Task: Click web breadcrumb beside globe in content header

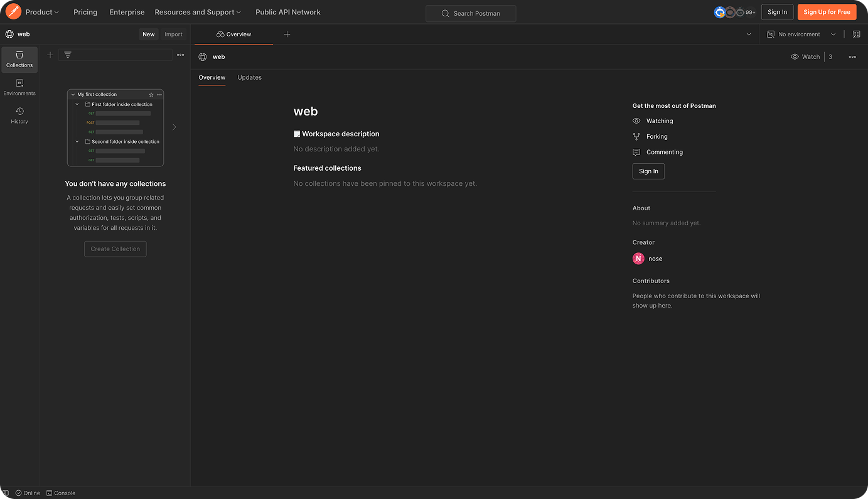Action: [218, 56]
